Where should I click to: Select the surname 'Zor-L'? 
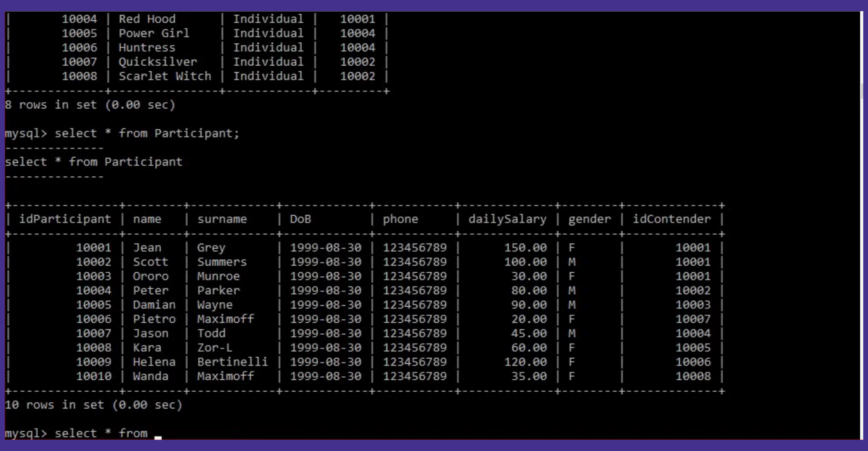click(x=215, y=347)
